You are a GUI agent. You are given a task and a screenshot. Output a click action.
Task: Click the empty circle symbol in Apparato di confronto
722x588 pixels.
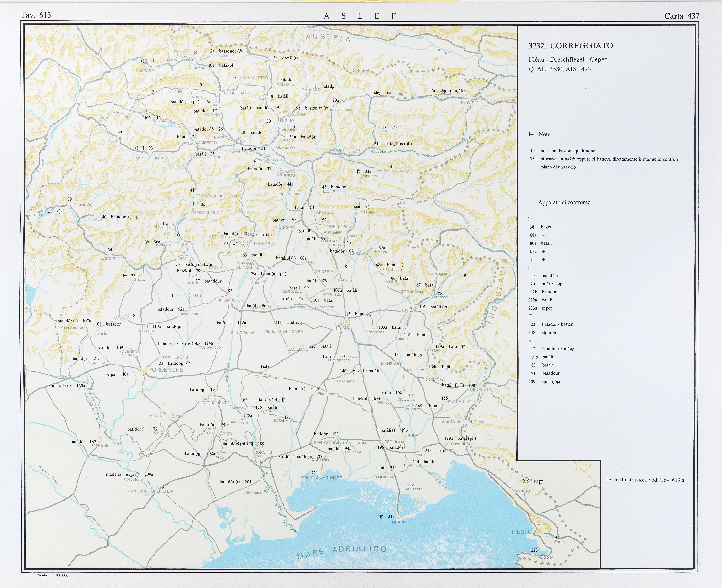pyautogui.click(x=530, y=219)
